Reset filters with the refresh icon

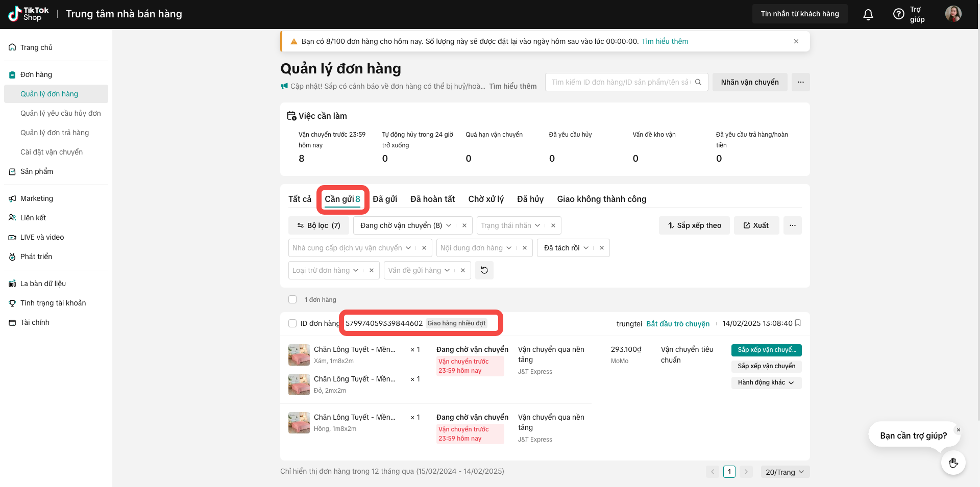pyautogui.click(x=484, y=270)
